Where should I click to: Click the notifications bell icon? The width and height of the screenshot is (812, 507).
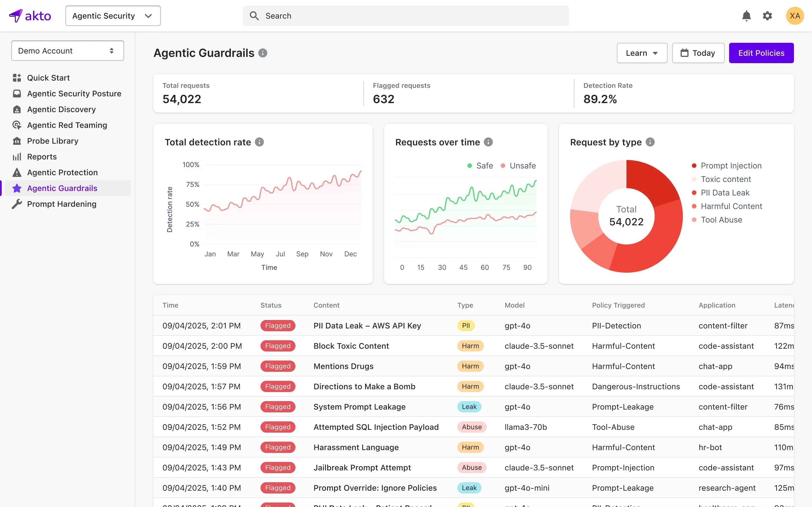pyautogui.click(x=746, y=16)
